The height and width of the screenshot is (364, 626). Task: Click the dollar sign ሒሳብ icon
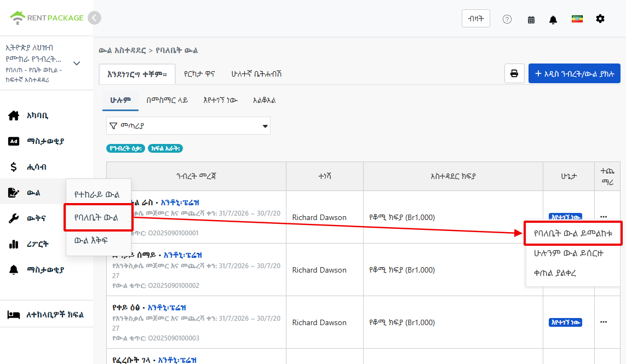coord(14,167)
